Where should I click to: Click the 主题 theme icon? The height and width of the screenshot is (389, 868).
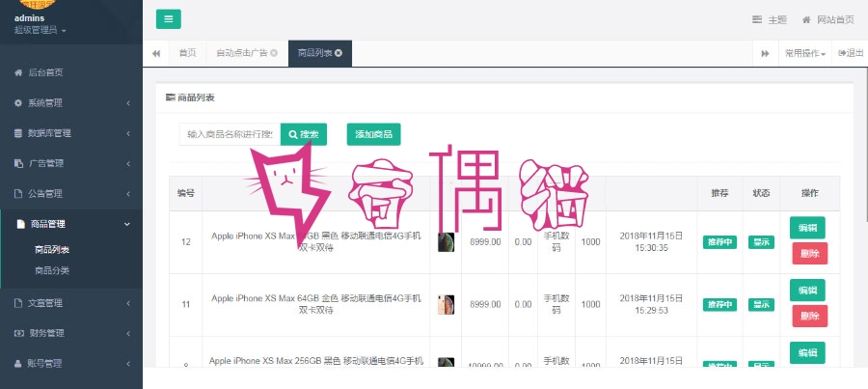click(x=757, y=20)
